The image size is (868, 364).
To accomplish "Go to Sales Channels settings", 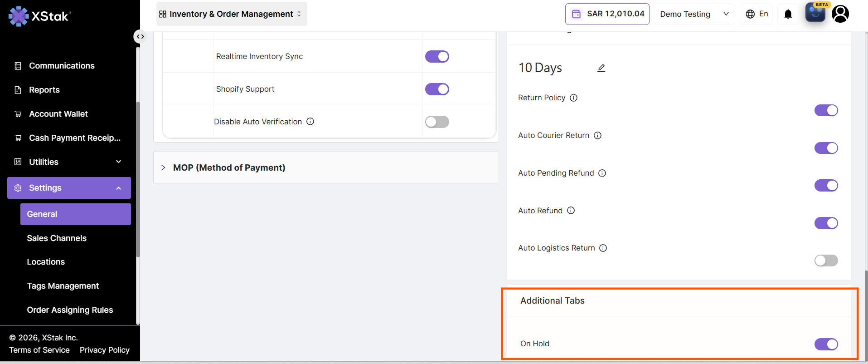I will click(57, 238).
